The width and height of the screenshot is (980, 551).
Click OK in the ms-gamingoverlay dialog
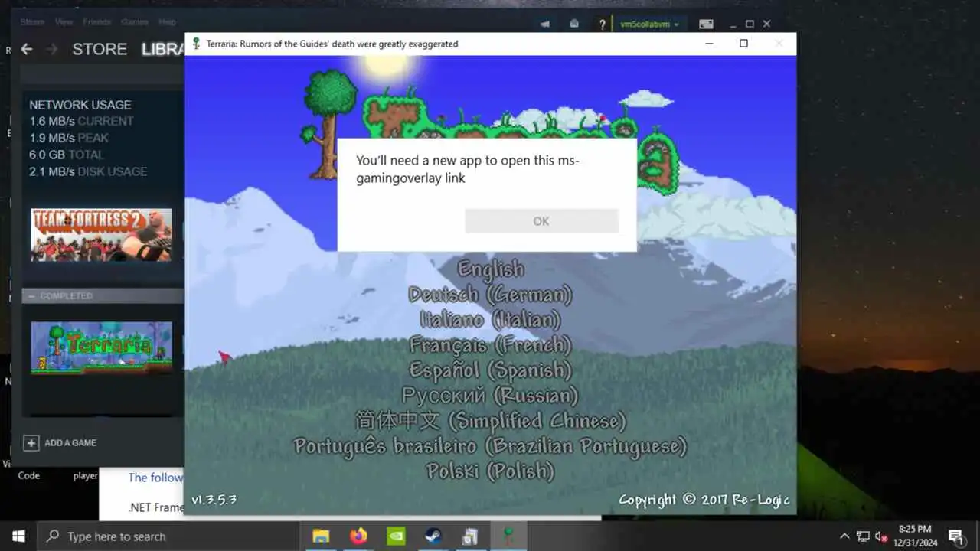tap(541, 221)
